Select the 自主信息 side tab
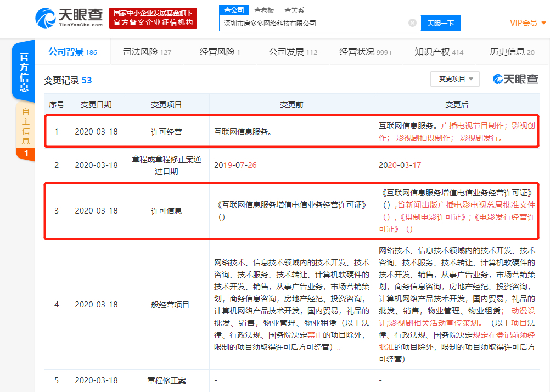This screenshot has width=550, height=392. pyautogui.click(x=25, y=132)
